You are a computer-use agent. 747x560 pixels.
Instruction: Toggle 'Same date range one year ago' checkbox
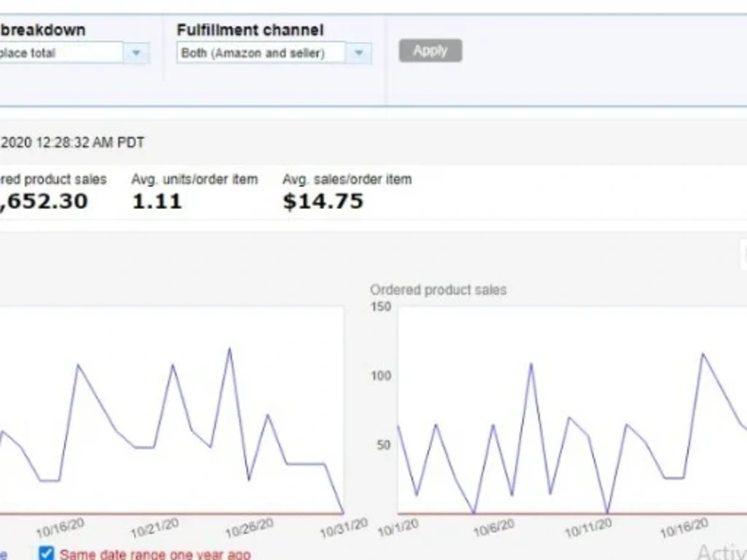46,553
